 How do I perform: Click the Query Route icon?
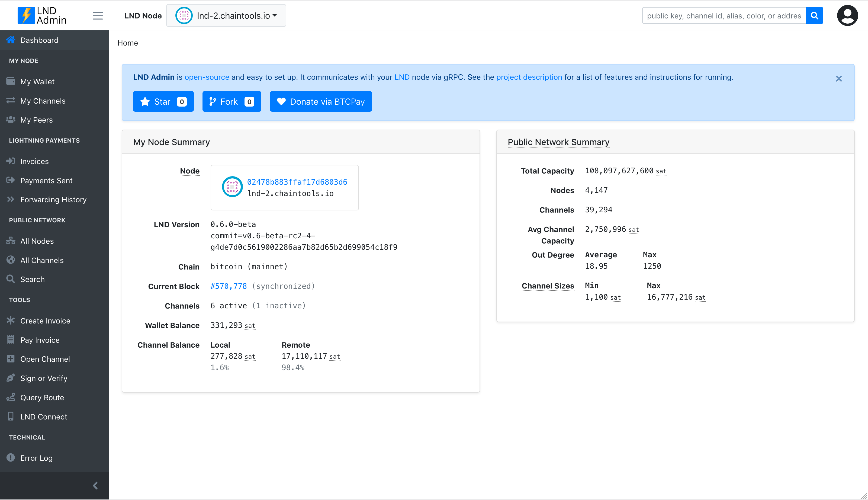tap(11, 397)
